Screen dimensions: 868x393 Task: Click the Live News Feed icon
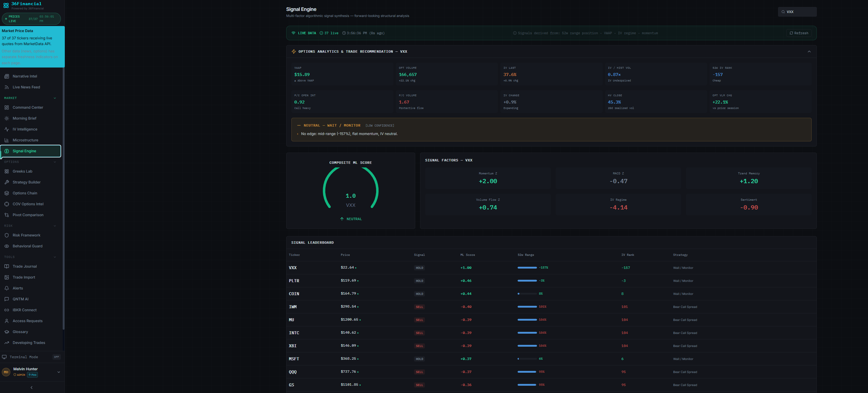pyautogui.click(x=7, y=87)
